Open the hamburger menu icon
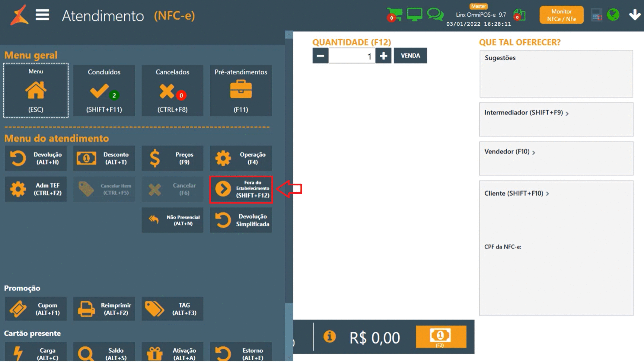 [42, 15]
